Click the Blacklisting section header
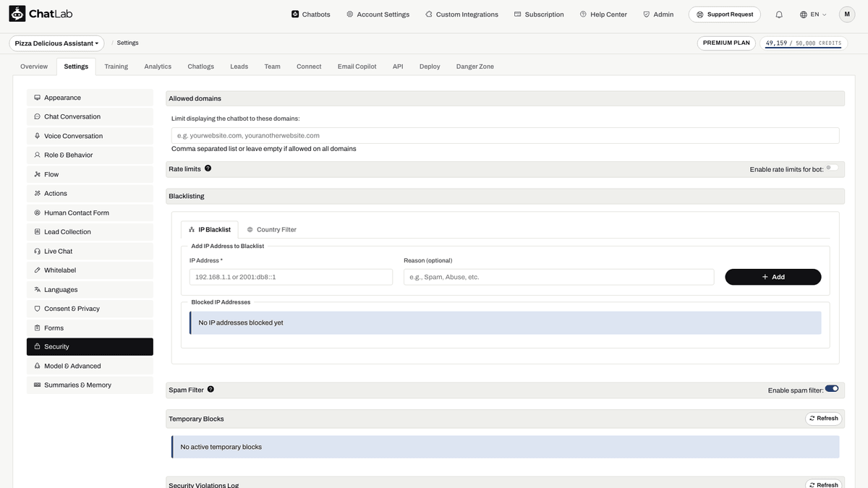The width and height of the screenshot is (868, 488). pos(506,196)
